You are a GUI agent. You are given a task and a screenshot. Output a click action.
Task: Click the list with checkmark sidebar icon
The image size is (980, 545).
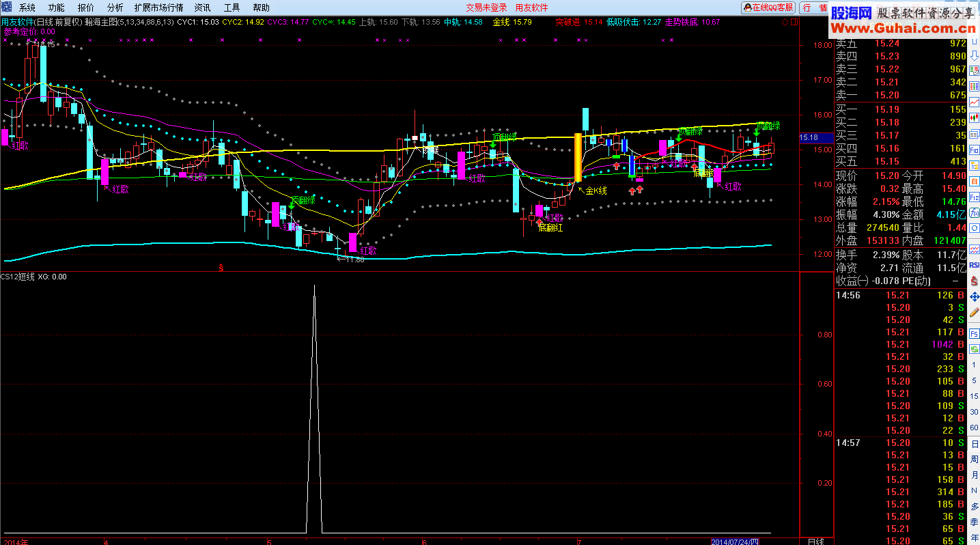point(975,71)
